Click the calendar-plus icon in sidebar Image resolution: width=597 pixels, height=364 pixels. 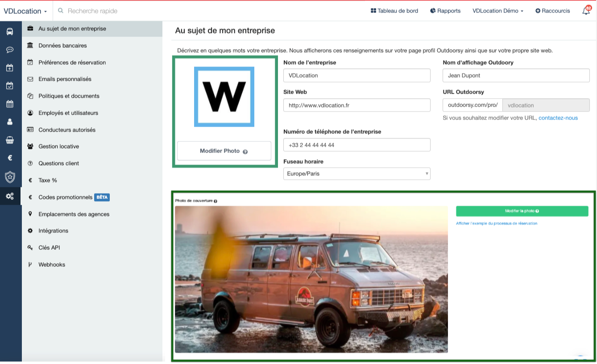point(10,68)
